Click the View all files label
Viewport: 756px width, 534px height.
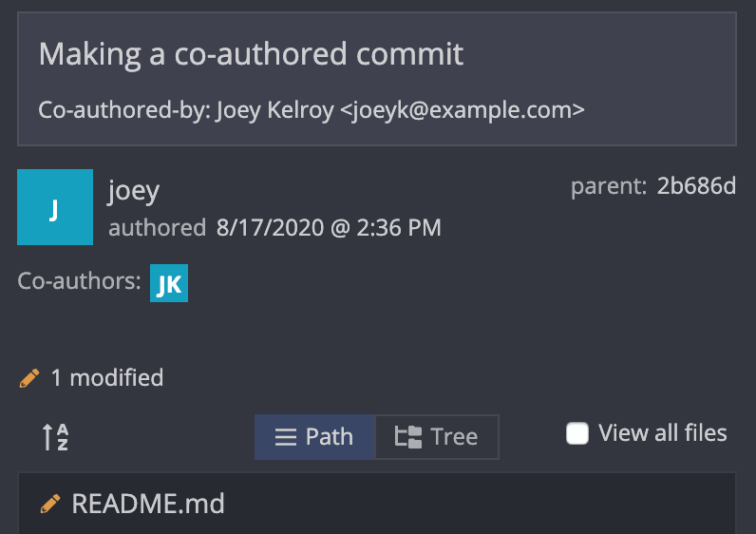[x=663, y=433]
